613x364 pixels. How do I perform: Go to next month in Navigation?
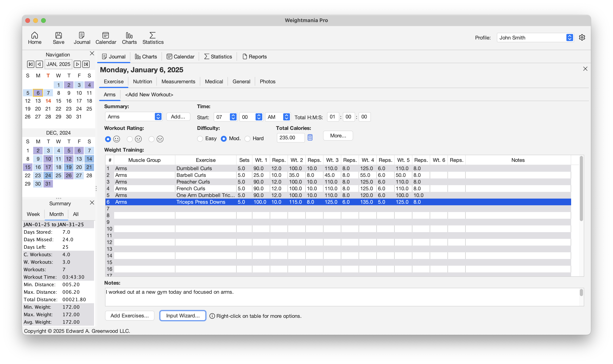click(x=77, y=64)
